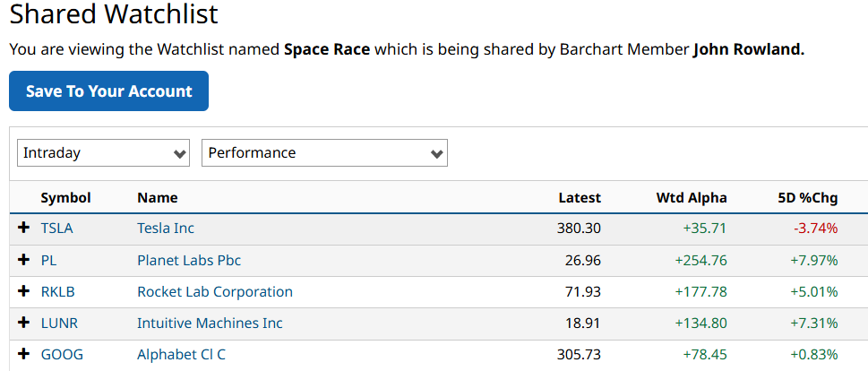Image resolution: width=868 pixels, height=371 pixels.
Task: Expand the GOOG row plus icon
Action: 24,354
